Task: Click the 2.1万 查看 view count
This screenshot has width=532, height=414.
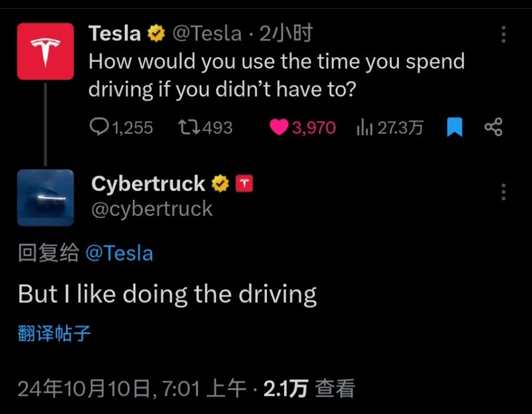Action: [x=309, y=388]
